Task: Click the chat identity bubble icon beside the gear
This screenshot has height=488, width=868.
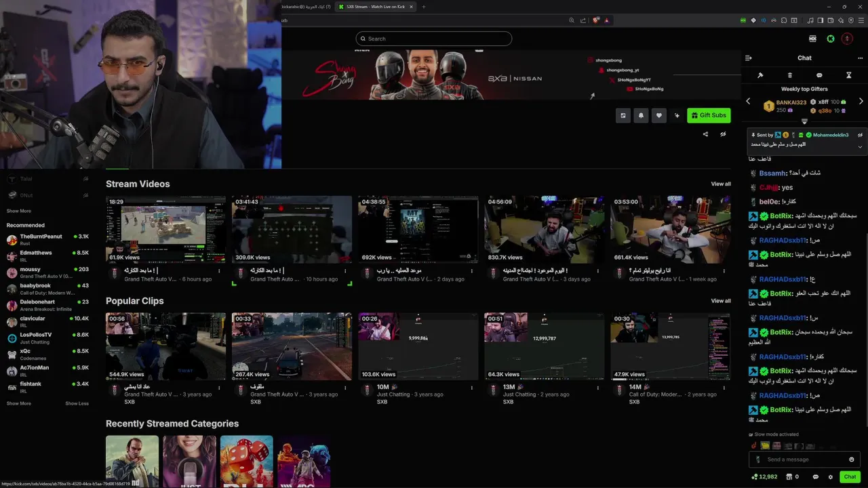Action: point(815,477)
